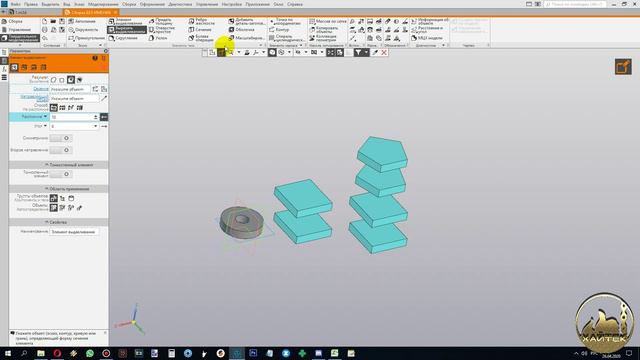This screenshot has width=640, height=360.
Task: Enable the Тонкостенный элемент switch
Action: coord(61,174)
